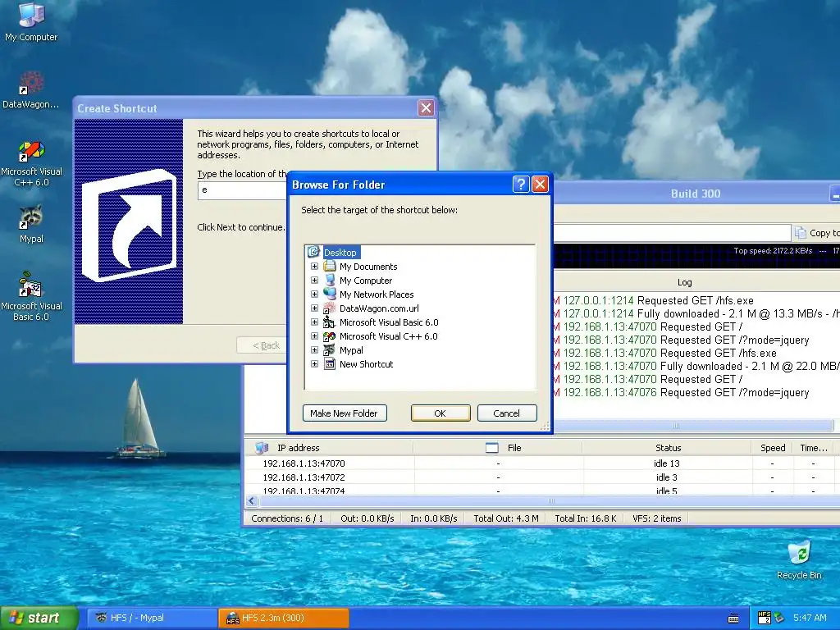Viewport: 840px width, 630px height.
Task: Click the My Network Places icon
Action: tap(330, 294)
